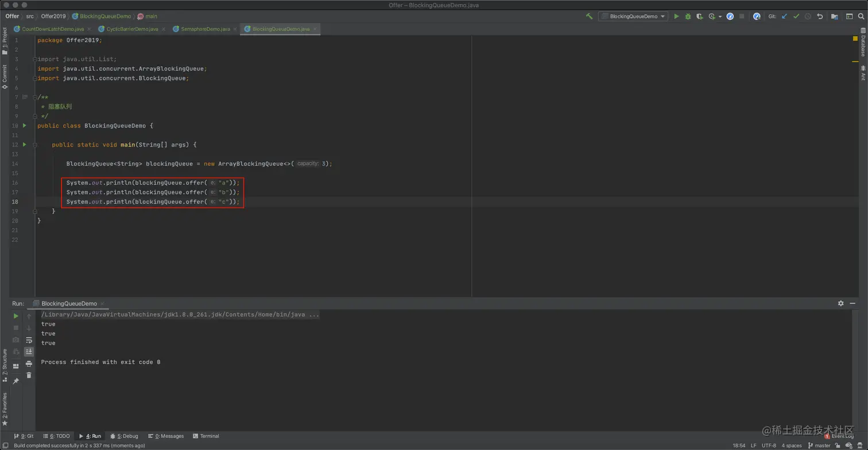Select the BlockingQueueDemo.java editor tab

281,29
